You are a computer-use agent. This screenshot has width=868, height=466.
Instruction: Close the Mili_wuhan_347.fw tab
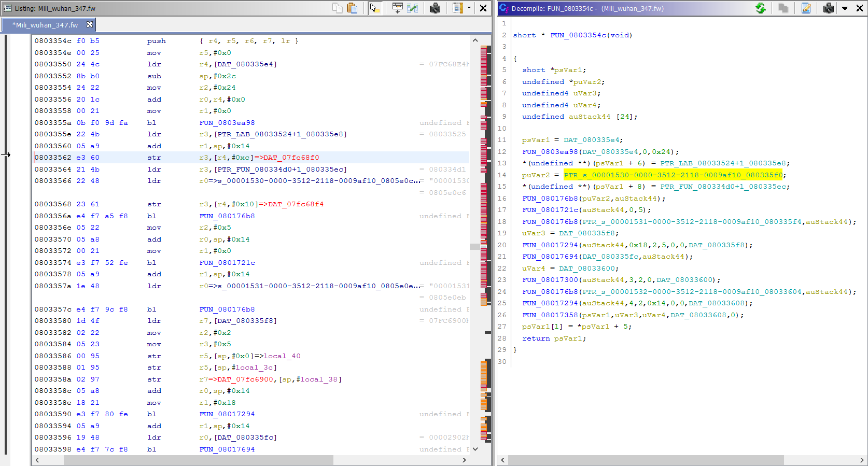click(x=90, y=24)
